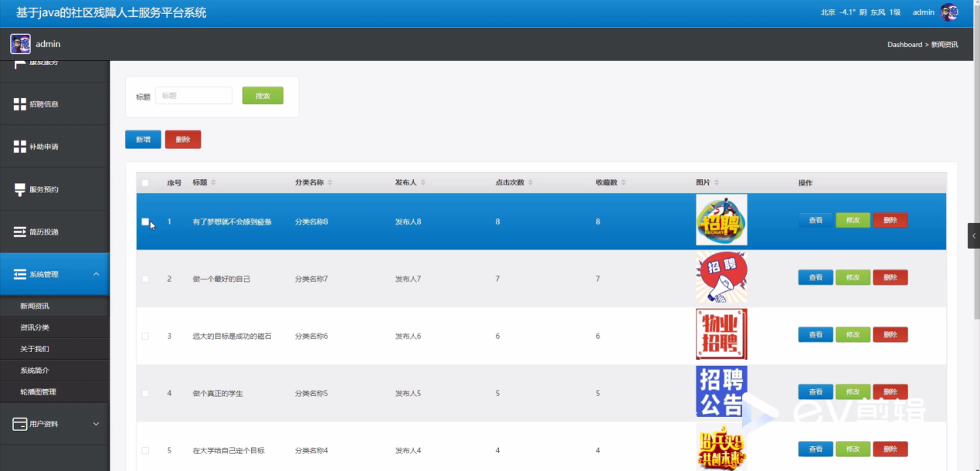980x471 pixels.
Task: Click the title text 在大学给自己定个目标
Action: 229,450
